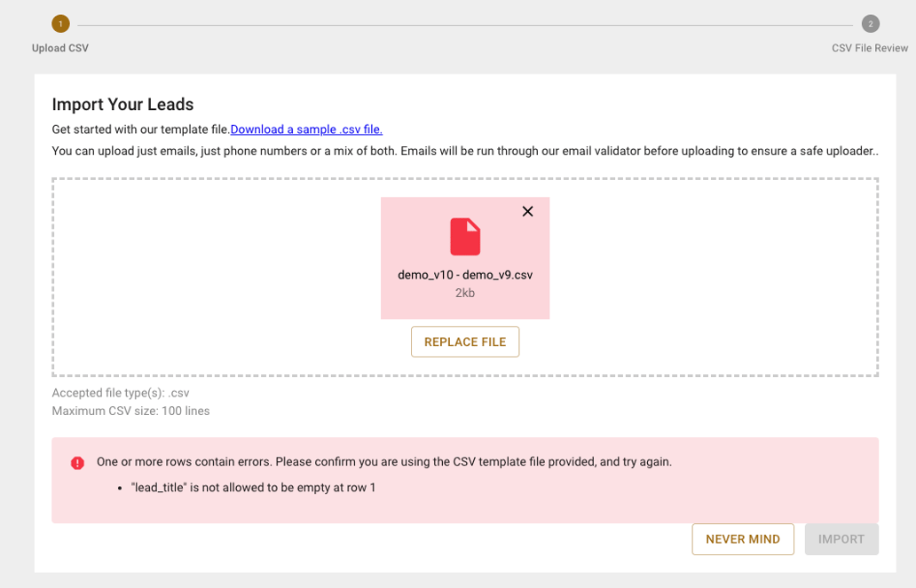Click the Accepted file types note
916x588 pixels.
(x=122, y=393)
